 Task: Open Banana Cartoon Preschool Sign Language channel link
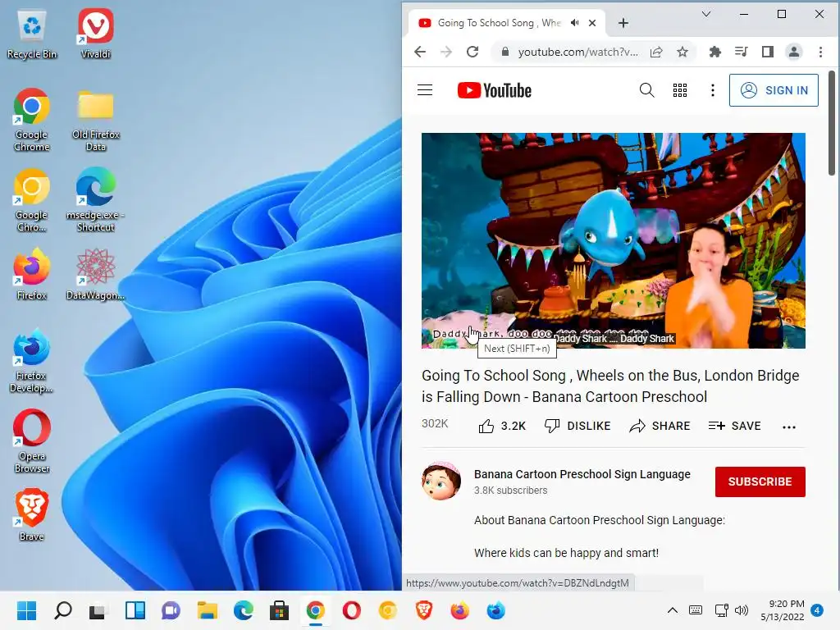click(x=582, y=474)
